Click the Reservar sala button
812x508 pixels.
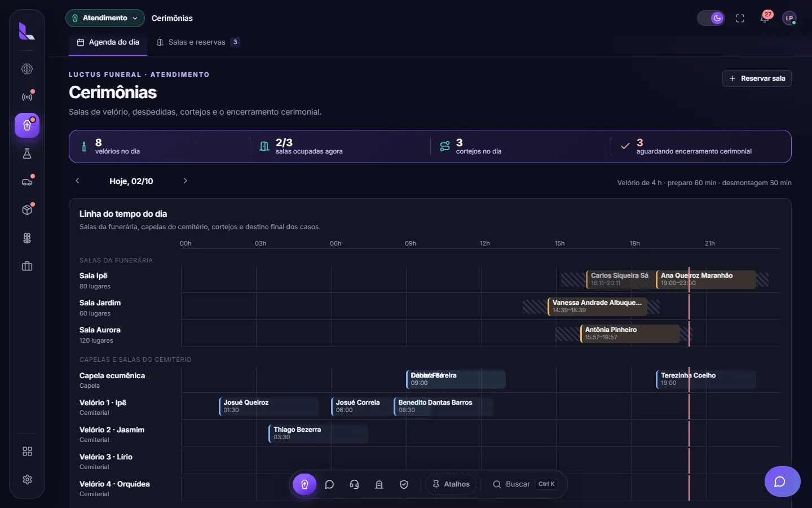(x=757, y=78)
